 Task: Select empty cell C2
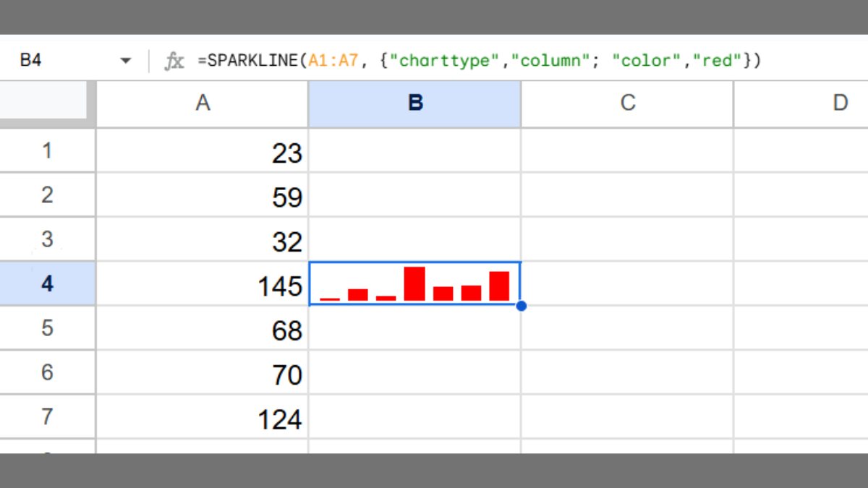coord(627,195)
